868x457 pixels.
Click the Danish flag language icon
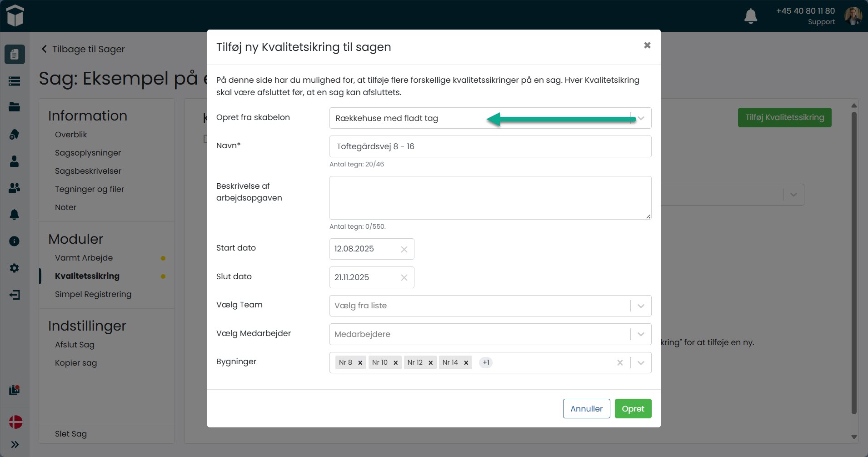coord(15,422)
